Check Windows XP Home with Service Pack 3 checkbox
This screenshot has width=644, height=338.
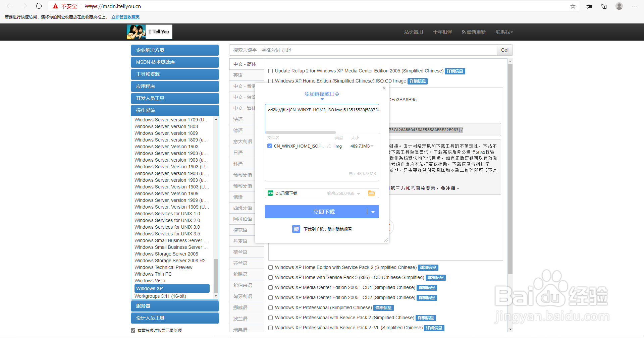click(x=270, y=278)
